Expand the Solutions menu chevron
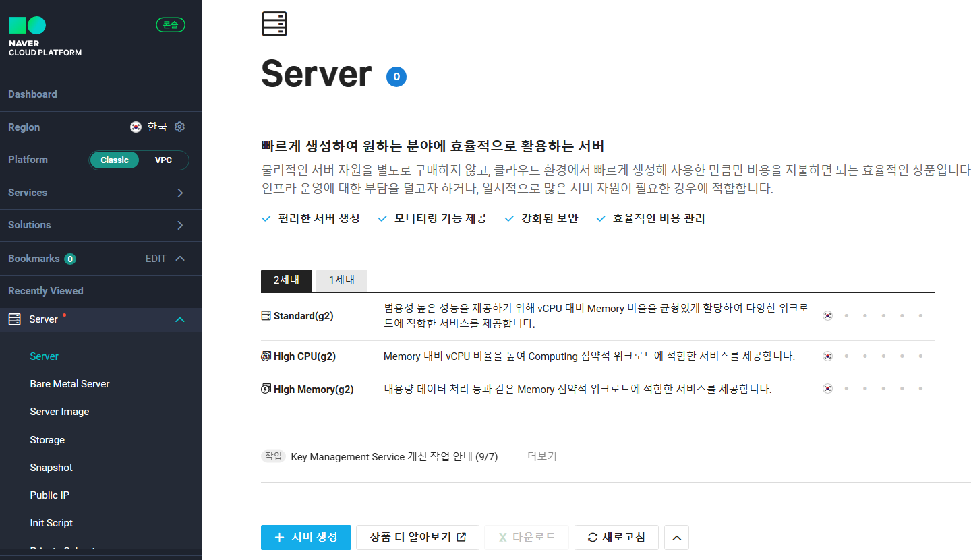971x560 pixels. point(180,225)
